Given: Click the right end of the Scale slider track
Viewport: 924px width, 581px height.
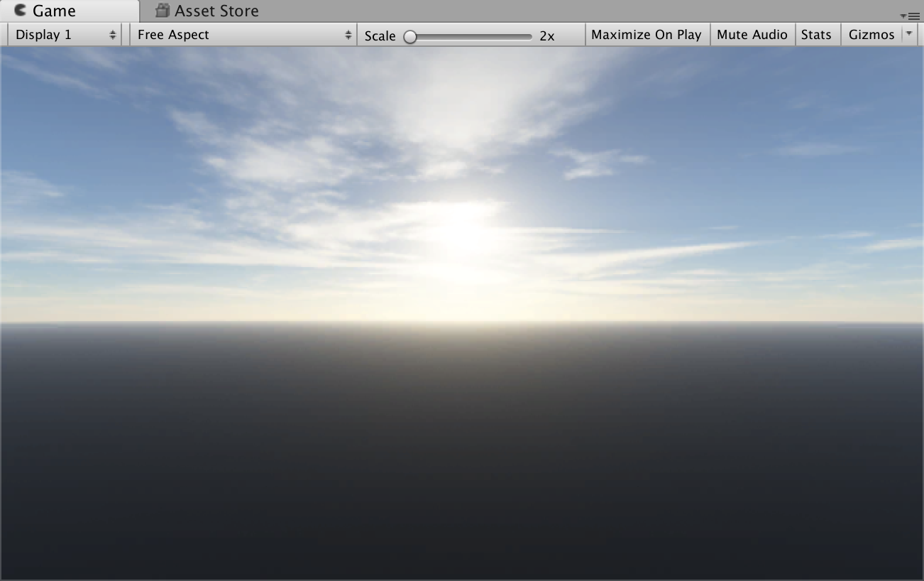Looking at the screenshot, I should (x=529, y=36).
